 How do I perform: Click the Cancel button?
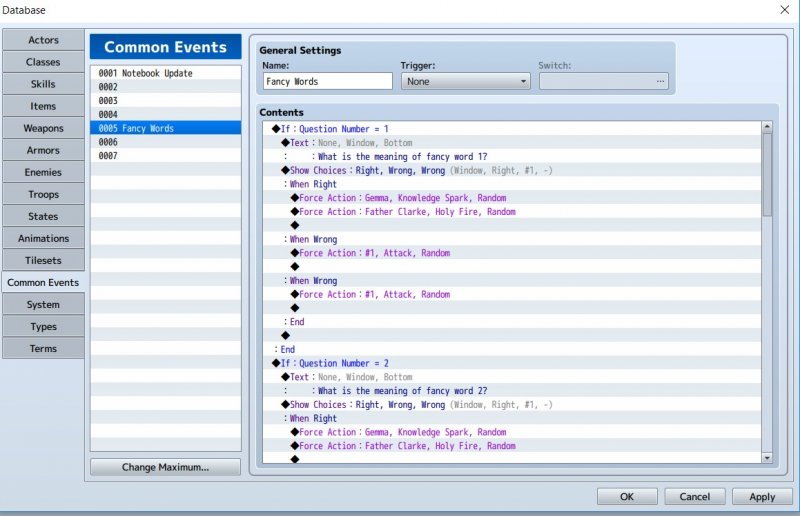tap(694, 497)
